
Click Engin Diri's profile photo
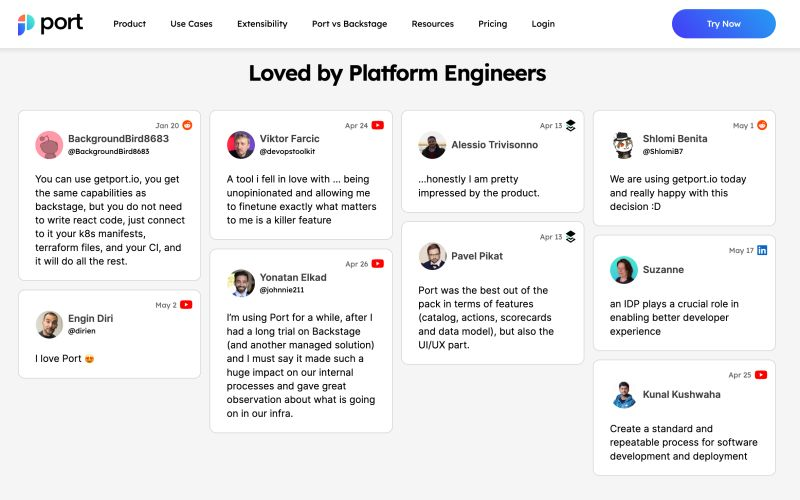(49, 324)
